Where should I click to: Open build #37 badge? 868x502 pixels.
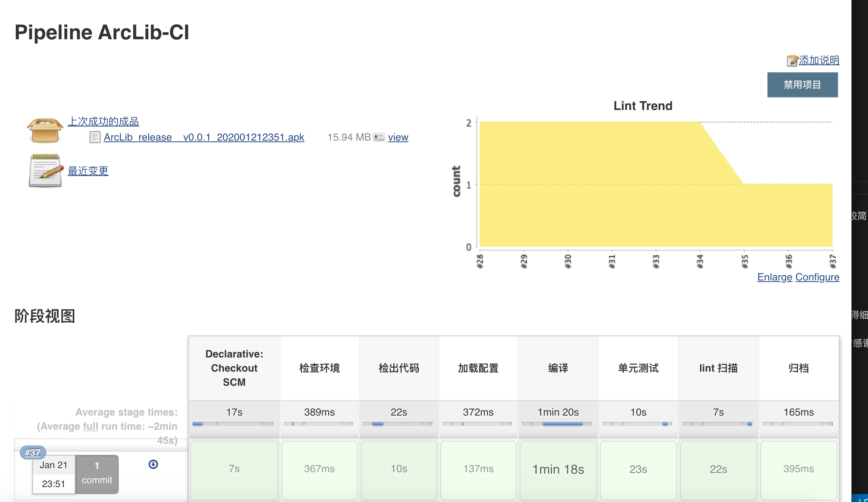point(33,453)
